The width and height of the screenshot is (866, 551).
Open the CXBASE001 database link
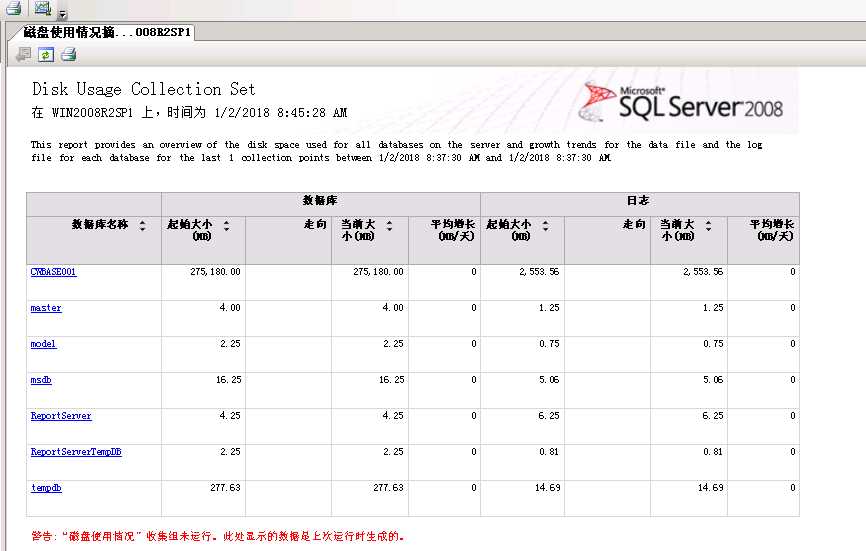54,272
